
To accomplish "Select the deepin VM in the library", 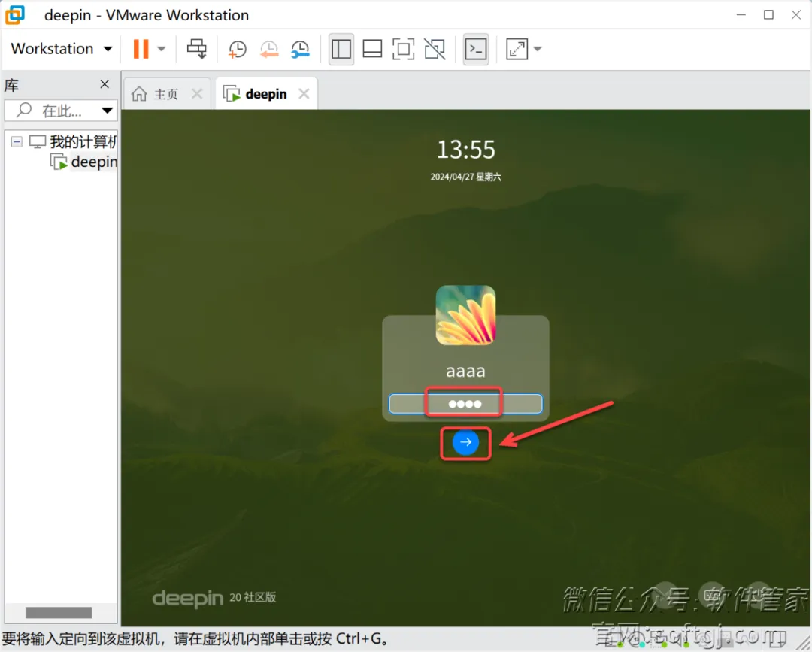I will coord(84,162).
